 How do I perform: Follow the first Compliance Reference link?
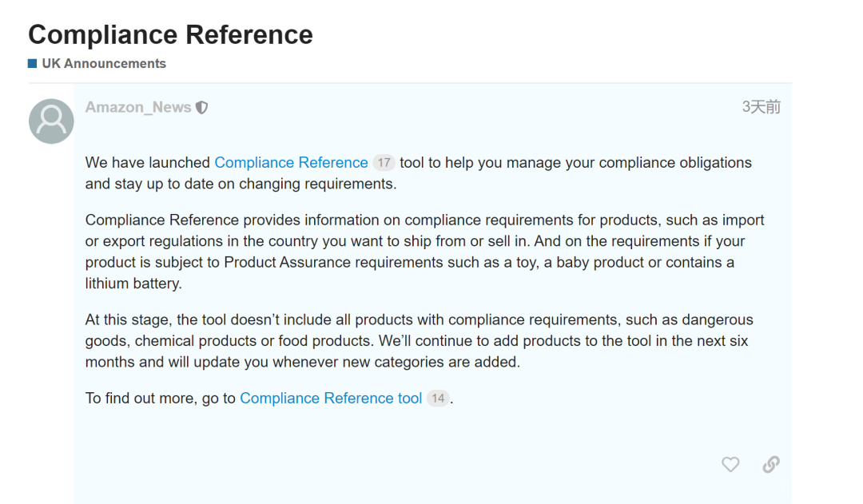(x=291, y=163)
